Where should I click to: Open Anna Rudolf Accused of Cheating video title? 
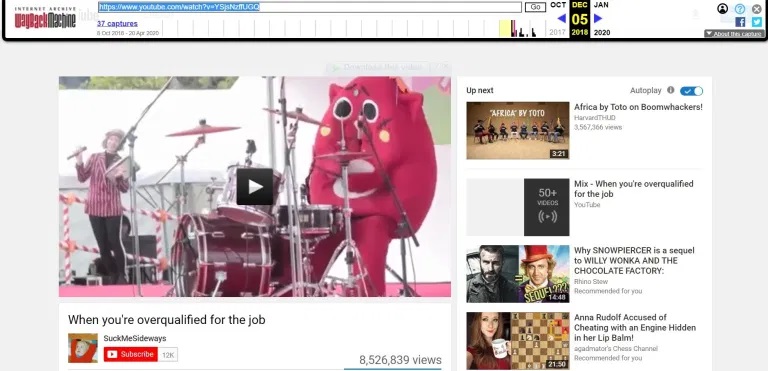(635, 327)
